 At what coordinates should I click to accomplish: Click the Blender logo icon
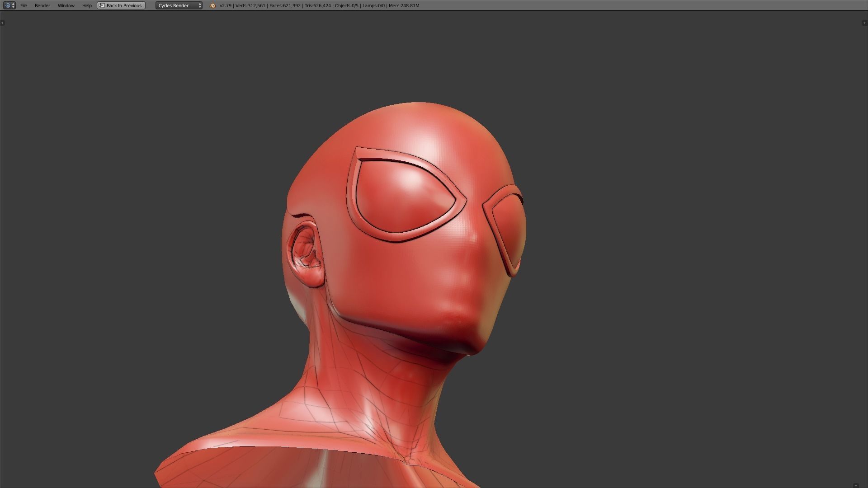tap(212, 5)
